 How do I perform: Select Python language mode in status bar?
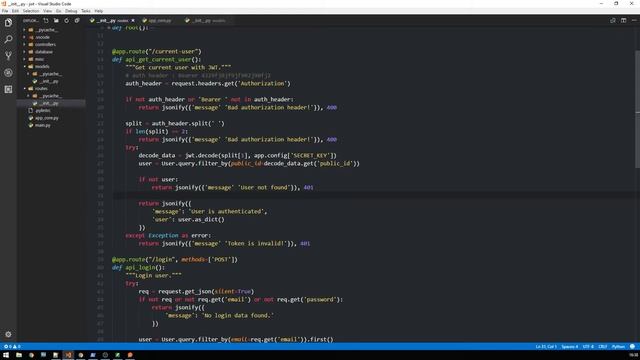click(x=618, y=347)
